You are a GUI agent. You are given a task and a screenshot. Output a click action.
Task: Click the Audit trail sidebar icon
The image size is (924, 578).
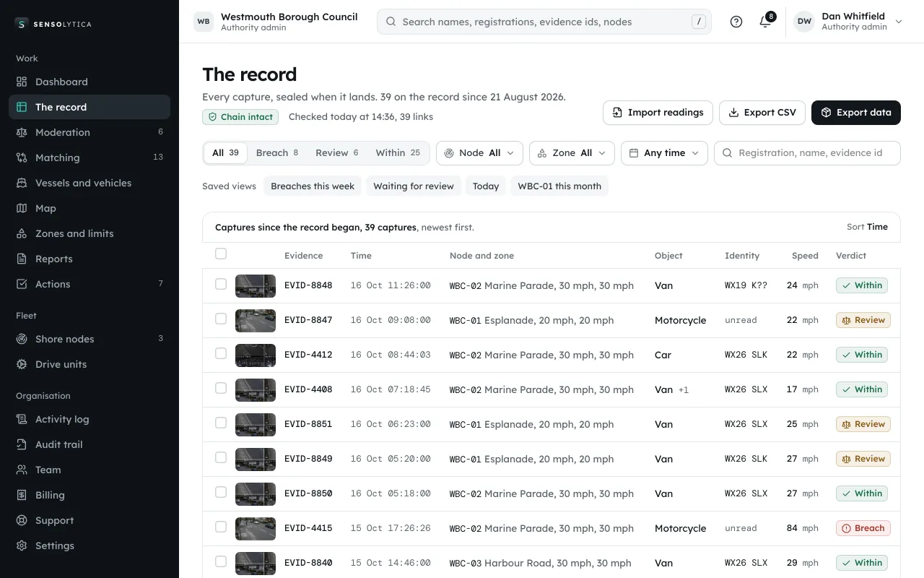point(22,444)
